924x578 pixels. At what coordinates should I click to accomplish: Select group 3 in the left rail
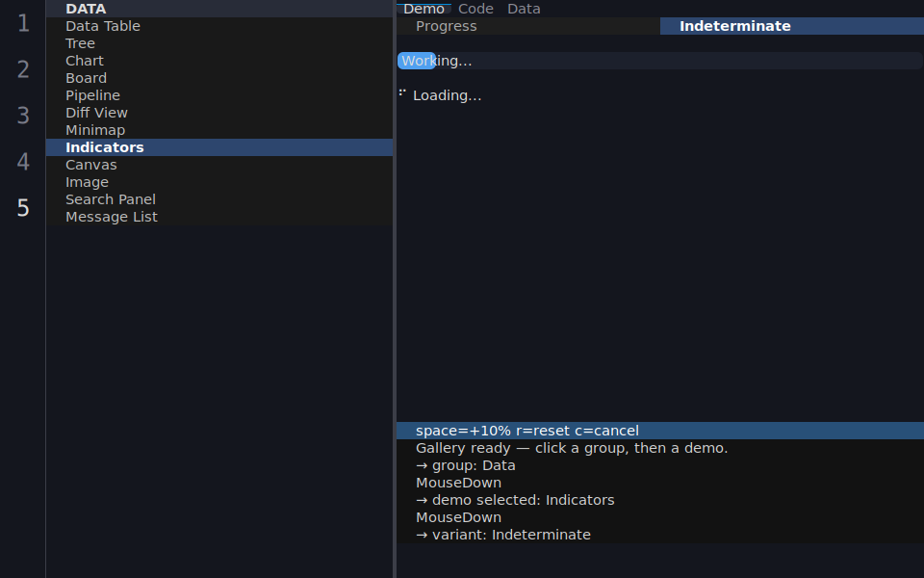click(23, 116)
